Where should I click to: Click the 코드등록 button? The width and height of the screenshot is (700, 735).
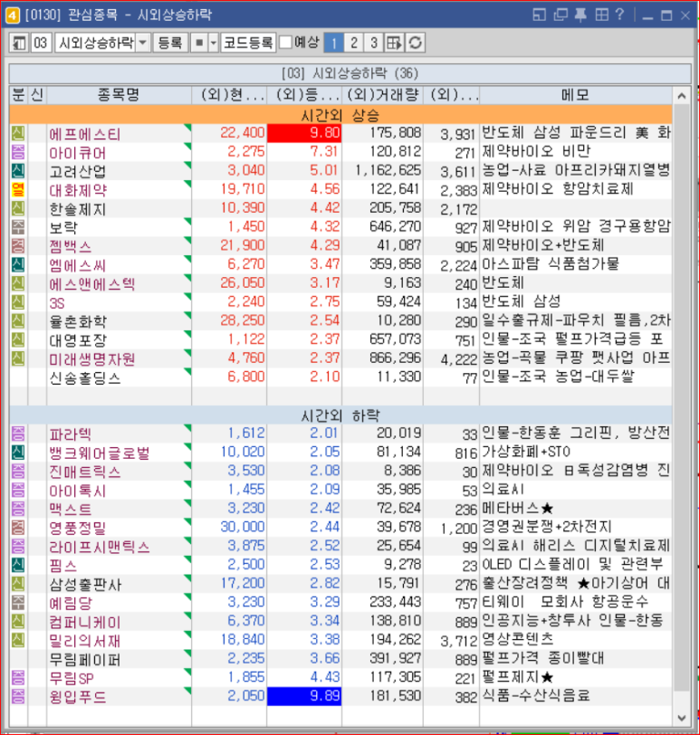(x=248, y=43)
